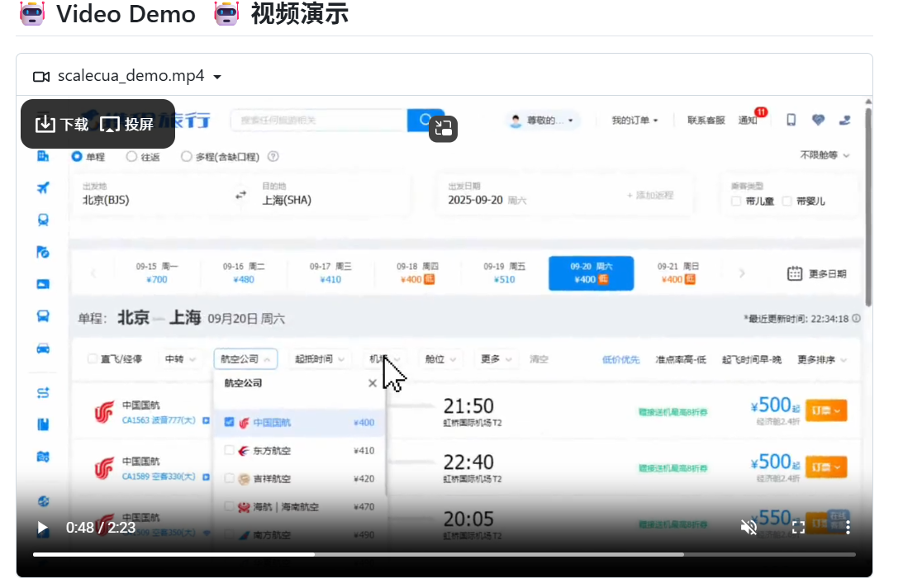Select 09-15 周一 date tab
The width and height of the screenshot is (903, 588).
157,273
